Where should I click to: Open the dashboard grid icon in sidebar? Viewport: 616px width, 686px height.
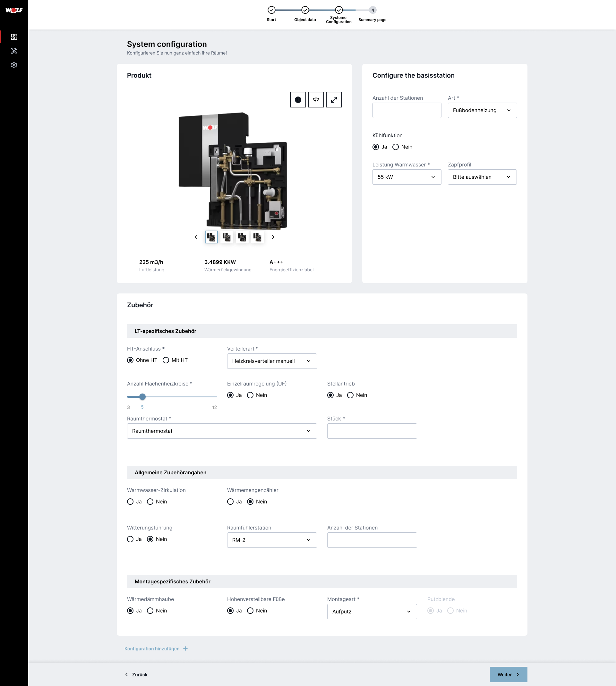(14, 37)
